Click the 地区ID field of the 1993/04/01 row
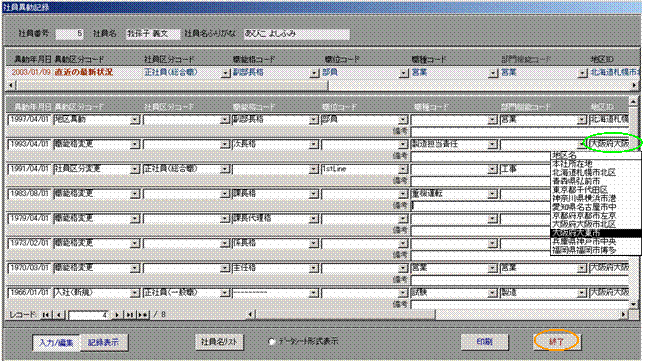Viewport: 645px width, 362px height. [x=609, y=144]
